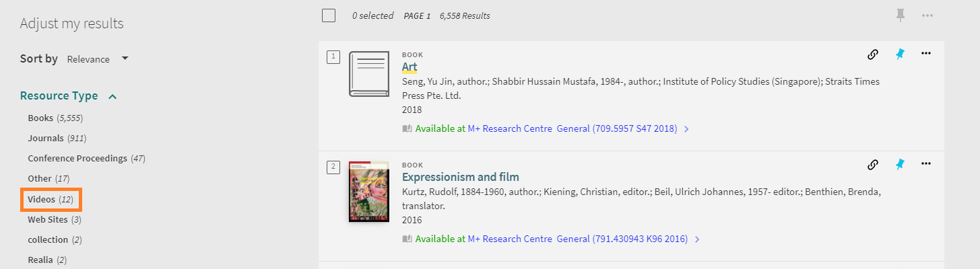
Task: Copy permalink for Expressionism and film
Action: (x=873, y=164)
